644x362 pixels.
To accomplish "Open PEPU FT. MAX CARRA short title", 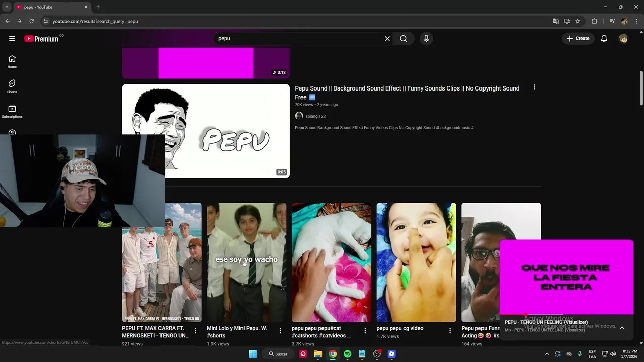I will pos(155,332).
